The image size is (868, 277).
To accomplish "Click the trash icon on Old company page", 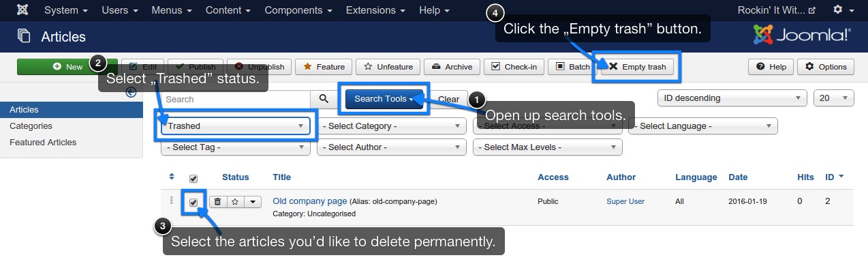I will [x=218, y=201].
